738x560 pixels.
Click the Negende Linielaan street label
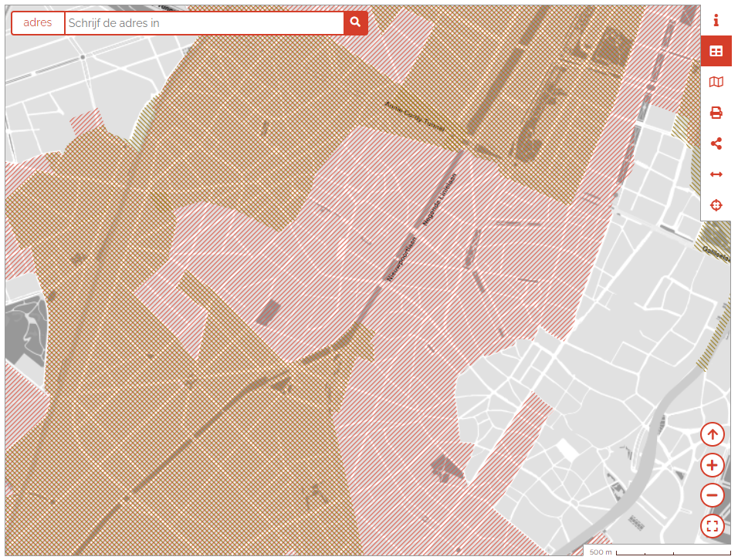click(x=440, y=198)
